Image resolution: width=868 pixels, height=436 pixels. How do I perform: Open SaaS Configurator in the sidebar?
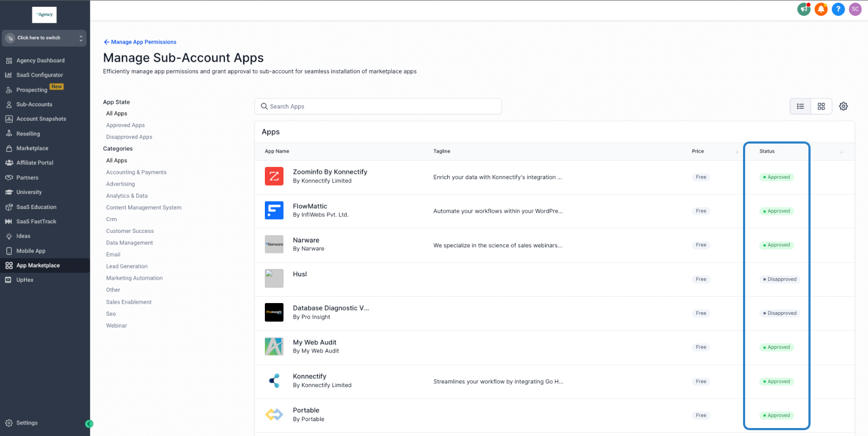39,75
